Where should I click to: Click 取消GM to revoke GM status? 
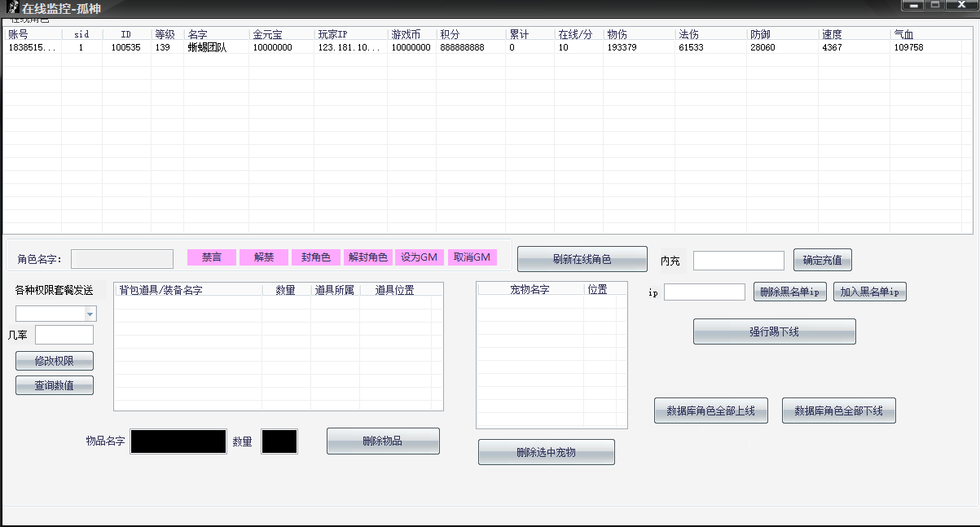(x=472, y=257)
